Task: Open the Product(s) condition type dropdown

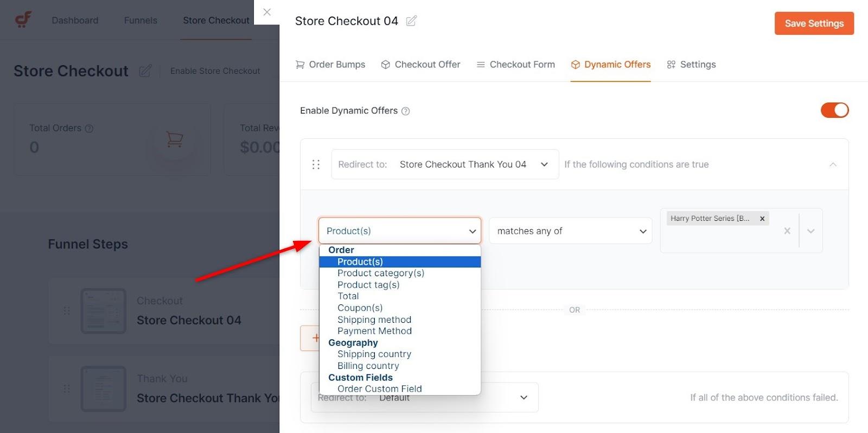Action: (x=400, y=231)
